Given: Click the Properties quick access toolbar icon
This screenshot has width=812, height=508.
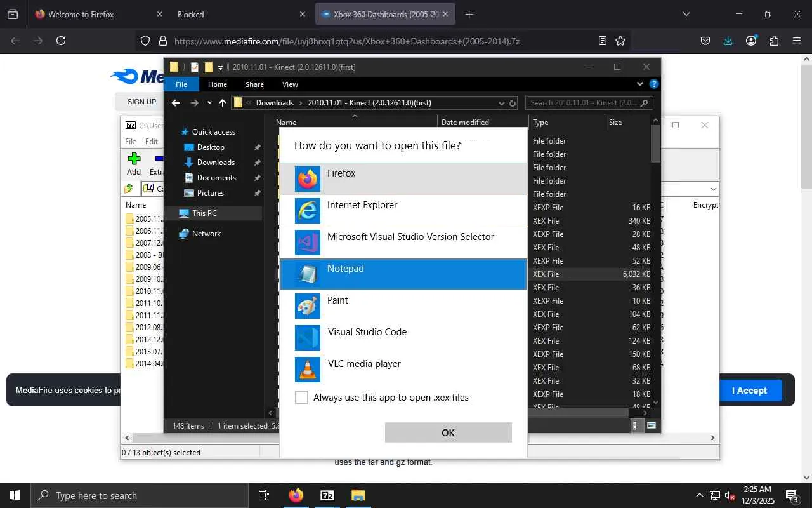Looking at the screenshot, I should (194, 67).
